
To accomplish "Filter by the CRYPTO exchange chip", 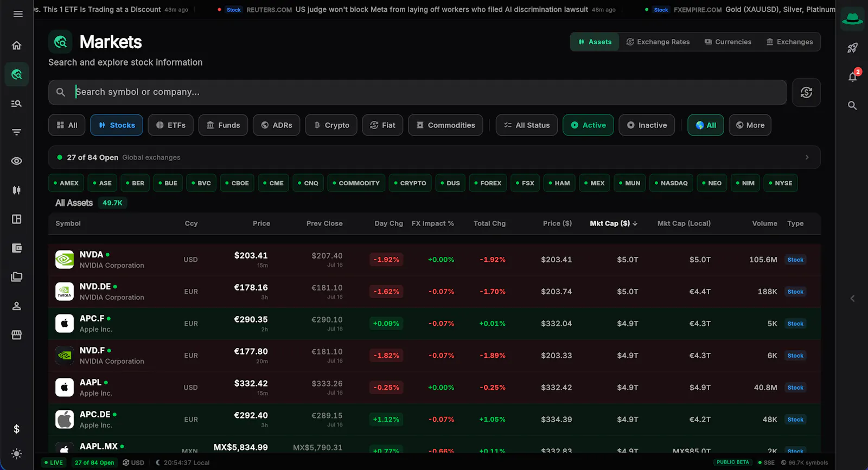I will 410,183.
